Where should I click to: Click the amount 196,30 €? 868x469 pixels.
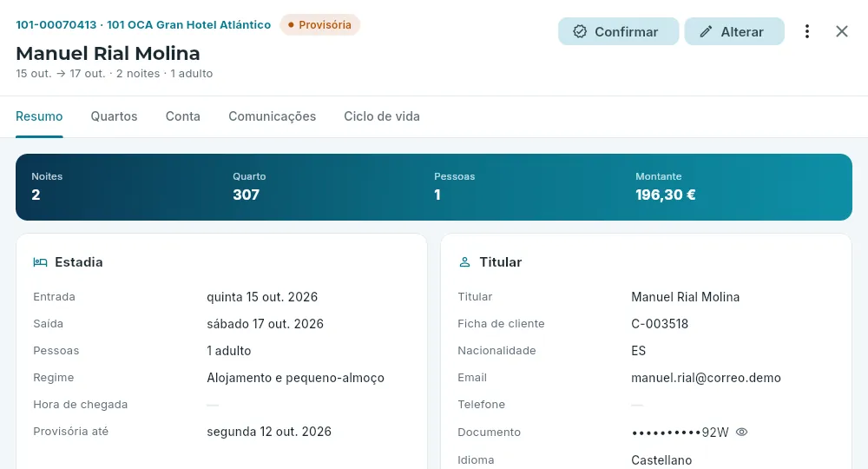(666, 195)
